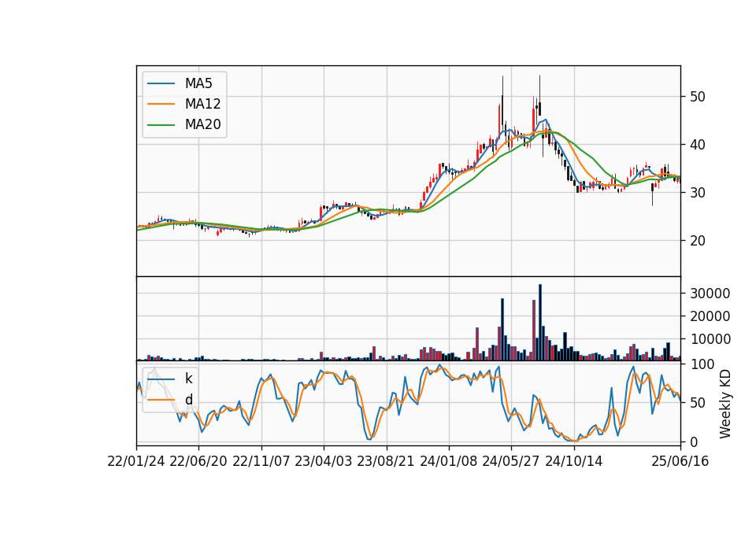
Task: Click the Weekly KD axis title
Action: (725, 404)
